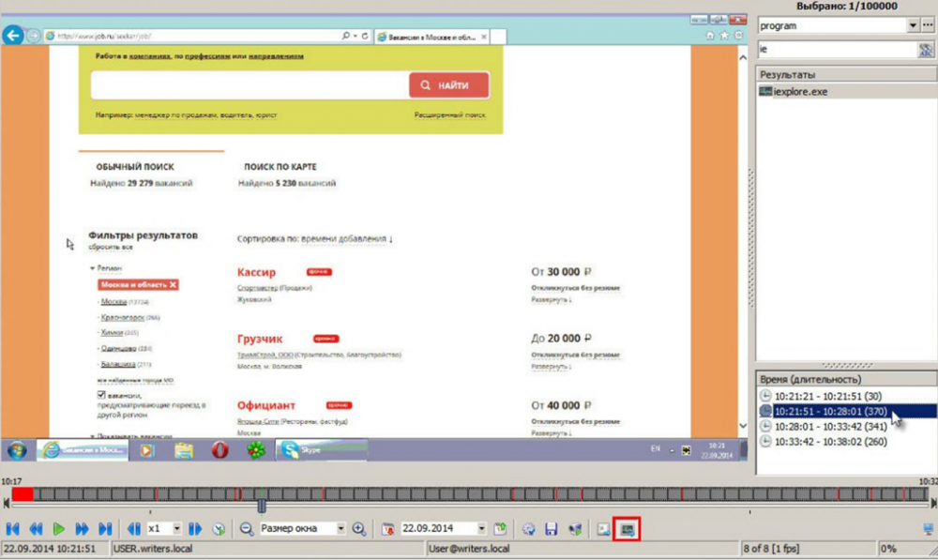
Task: Step one frame forward next to the speed box
Action: 195,529
